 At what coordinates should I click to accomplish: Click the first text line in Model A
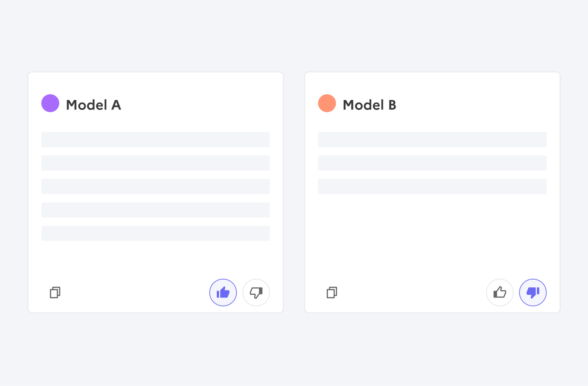155,140
